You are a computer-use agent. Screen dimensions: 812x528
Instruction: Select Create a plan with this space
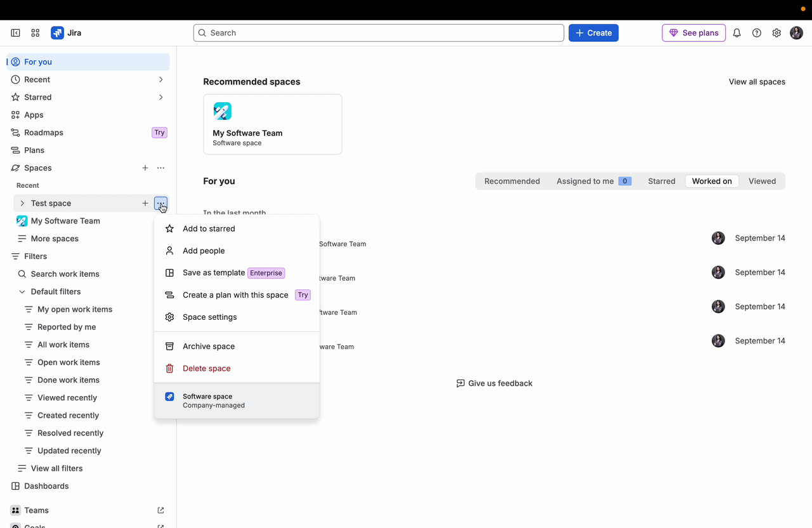pyautogui.click(x=237, y=295)
